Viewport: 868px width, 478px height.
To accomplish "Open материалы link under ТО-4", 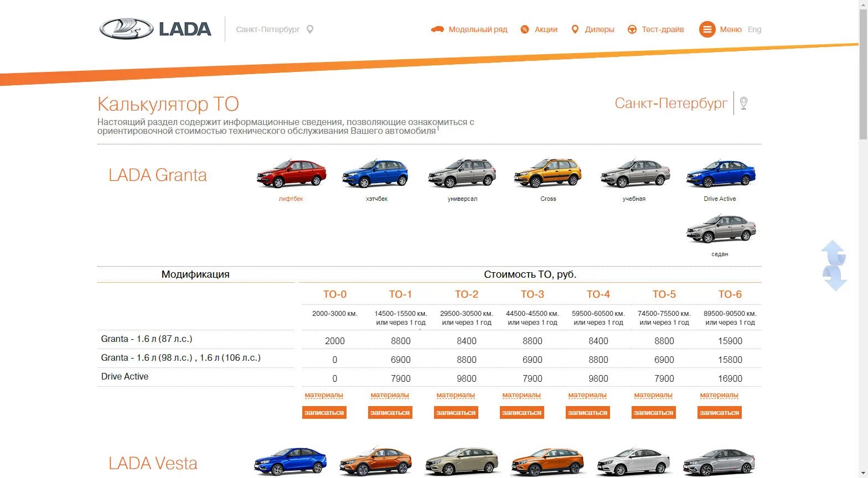I will pos(587,395).
